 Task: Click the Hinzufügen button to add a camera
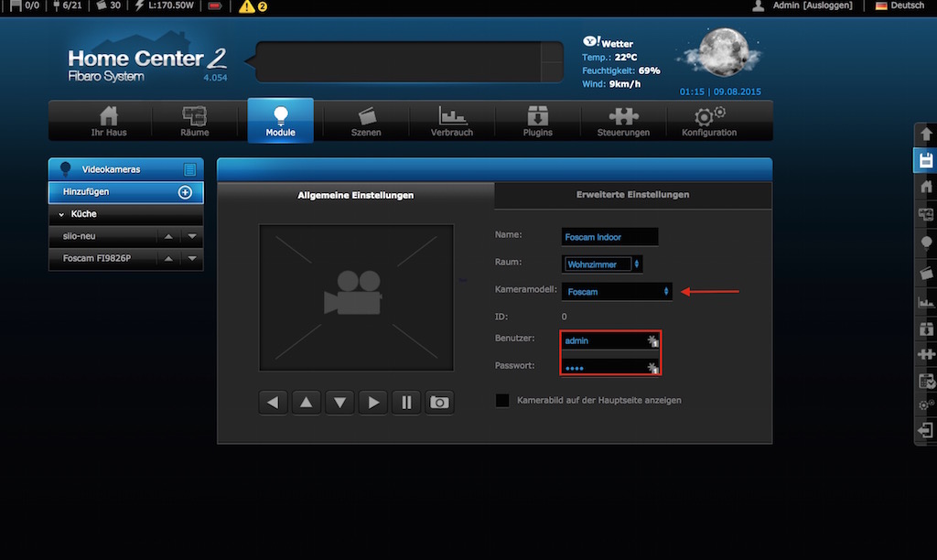point(125,192)
